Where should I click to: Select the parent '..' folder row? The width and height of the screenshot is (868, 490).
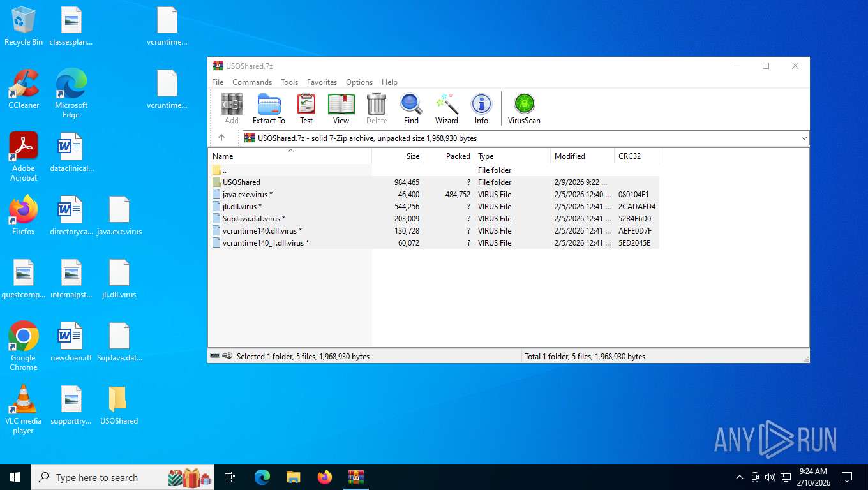point(434,170)
